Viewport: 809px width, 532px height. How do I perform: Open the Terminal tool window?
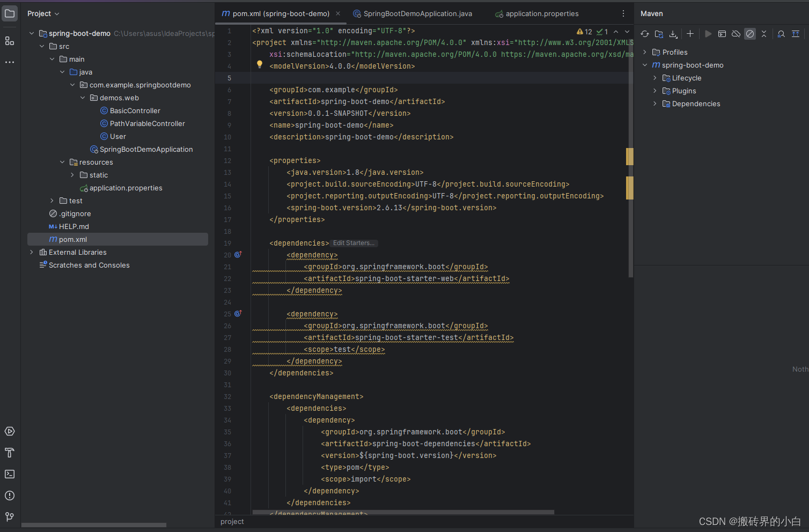pos(10,474)
